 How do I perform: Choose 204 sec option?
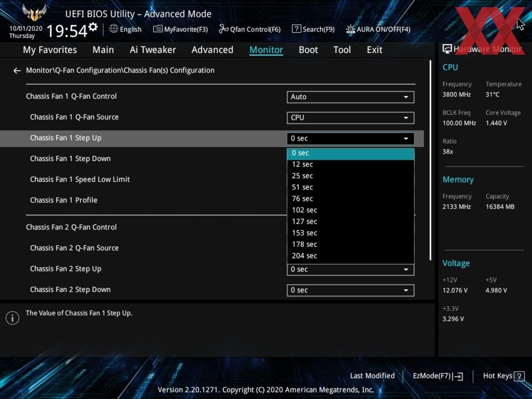[350, 256]
